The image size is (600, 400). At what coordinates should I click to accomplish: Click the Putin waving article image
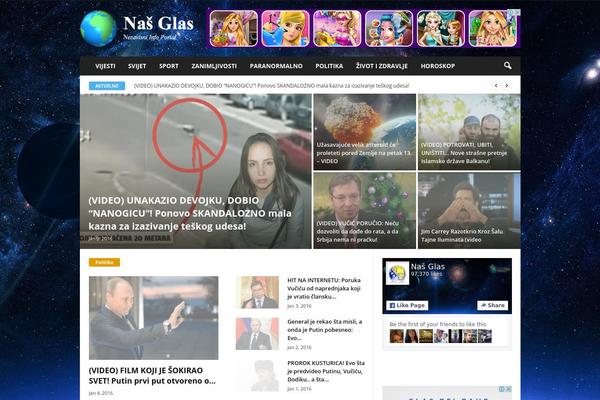tap(153, 318)
